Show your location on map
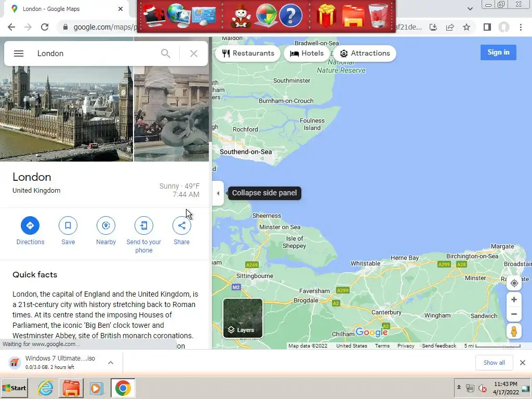 [x=514, y=283]
